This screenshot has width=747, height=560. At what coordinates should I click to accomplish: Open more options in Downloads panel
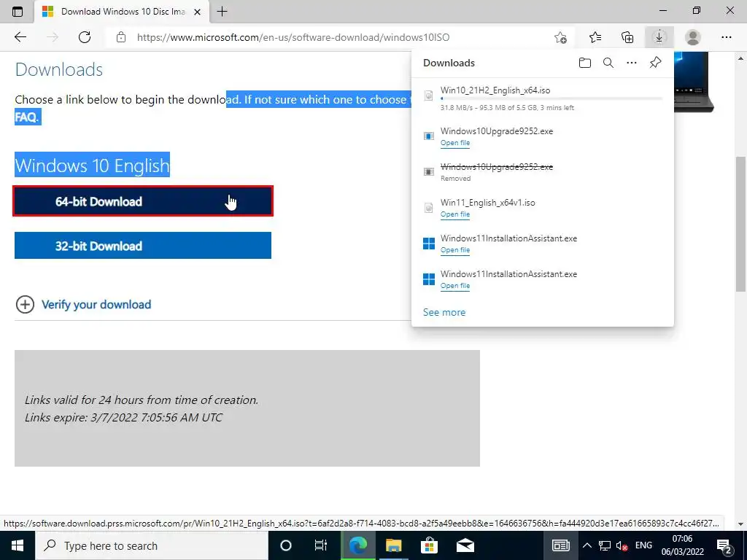click(632, 63)
